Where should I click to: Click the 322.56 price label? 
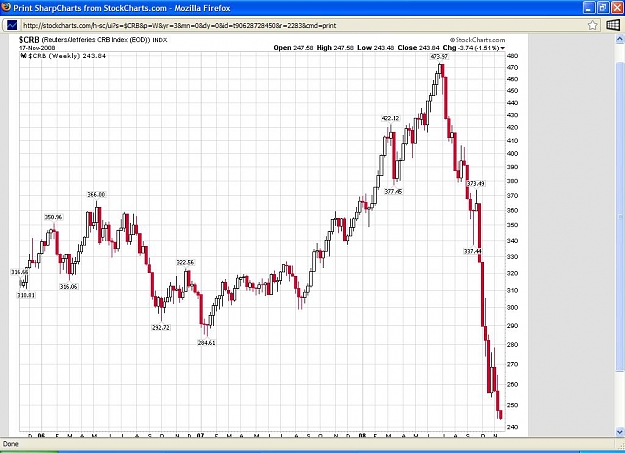coord(185,262)
